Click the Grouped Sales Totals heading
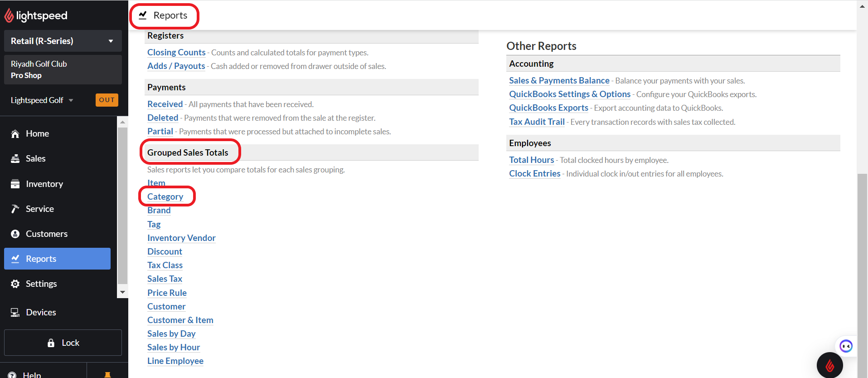This screenshot has width=868, height=378. click(x=188, y=152)
